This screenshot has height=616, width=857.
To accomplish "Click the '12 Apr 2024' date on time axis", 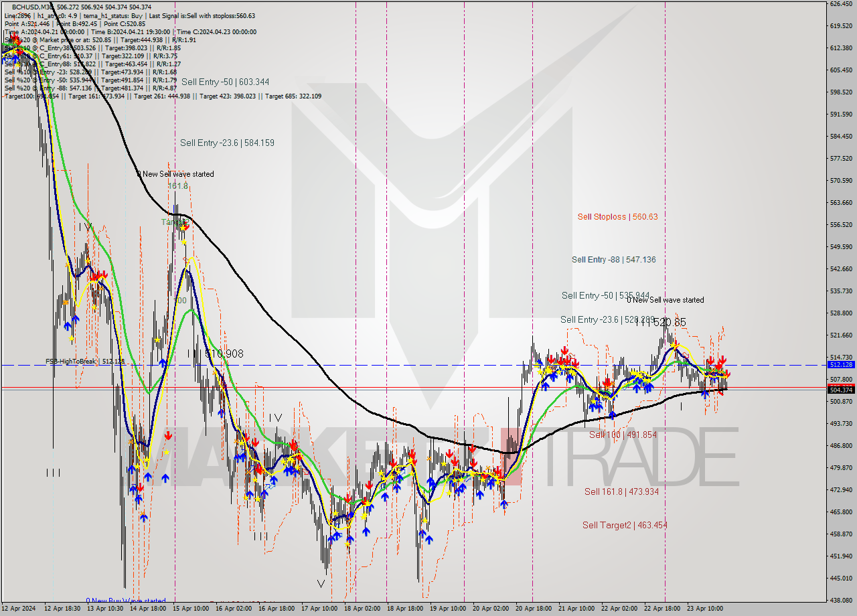I will (x=19, y=609).
